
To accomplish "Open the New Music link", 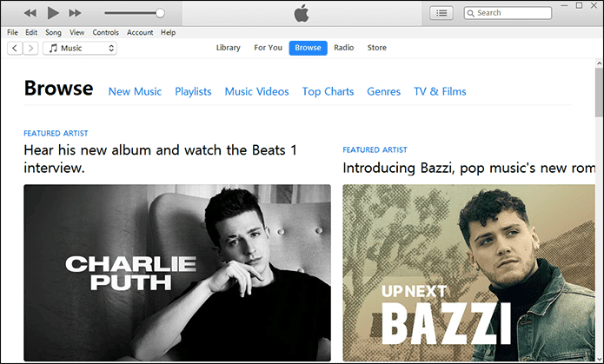I will click(x=135, y=92).
